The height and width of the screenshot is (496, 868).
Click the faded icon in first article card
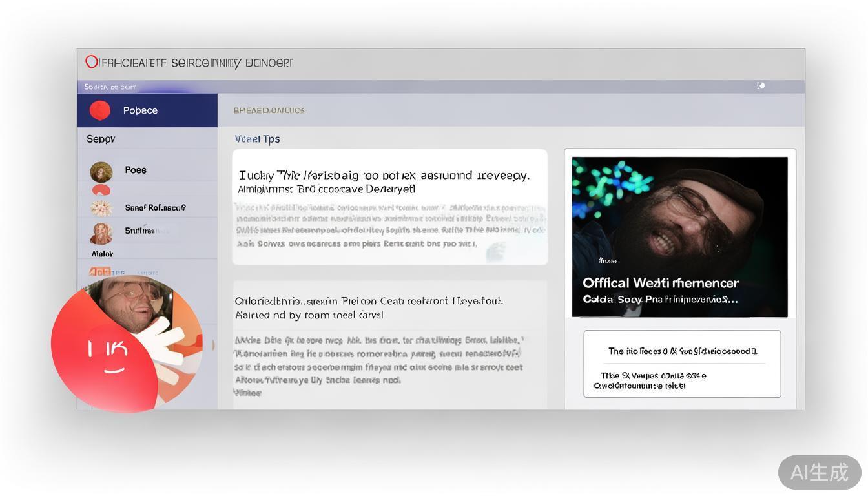[x=496, y=252]
